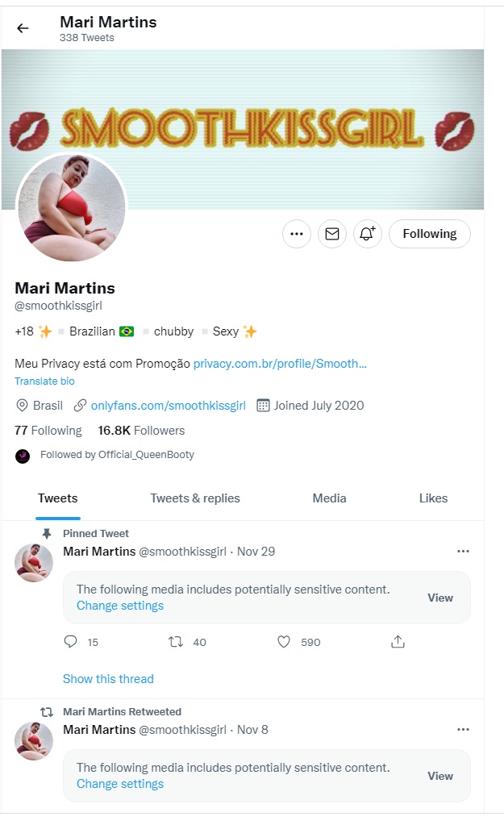Send a message using the envelope icon
Viewport: 504px width, 825px height.
point(332,234)
